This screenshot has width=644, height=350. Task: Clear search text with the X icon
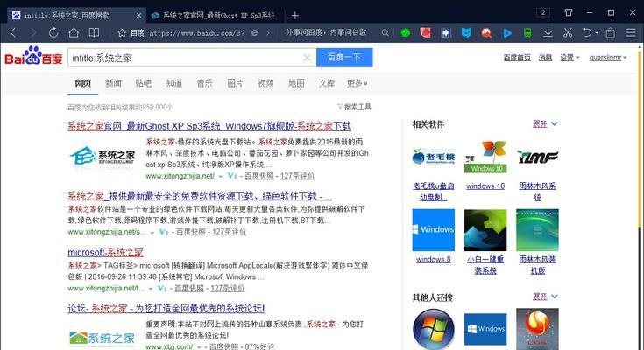[307, 58]
